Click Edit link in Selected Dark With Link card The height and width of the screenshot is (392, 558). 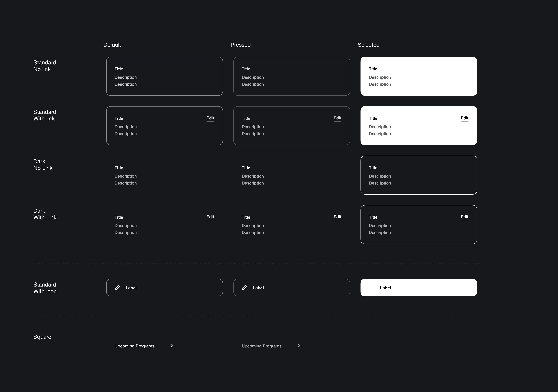tap(464, 217)
